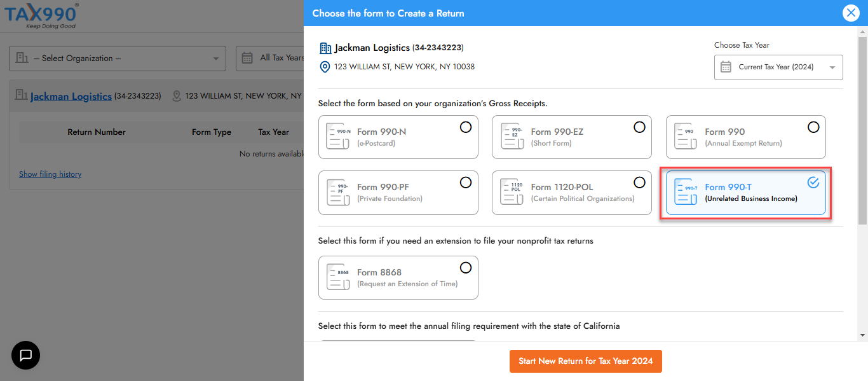Click the Form 990-EZ document icon
Viewport: 868px width, 381px height.
[512, 137]
